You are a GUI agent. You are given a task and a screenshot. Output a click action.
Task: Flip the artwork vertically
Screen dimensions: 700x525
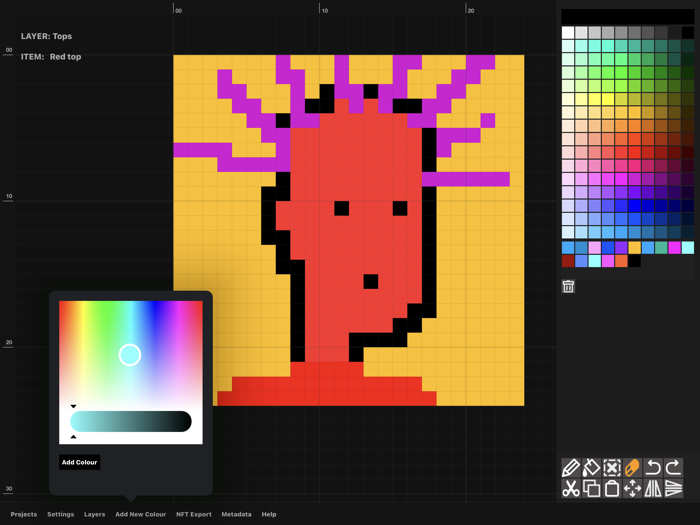click(674, 488)
